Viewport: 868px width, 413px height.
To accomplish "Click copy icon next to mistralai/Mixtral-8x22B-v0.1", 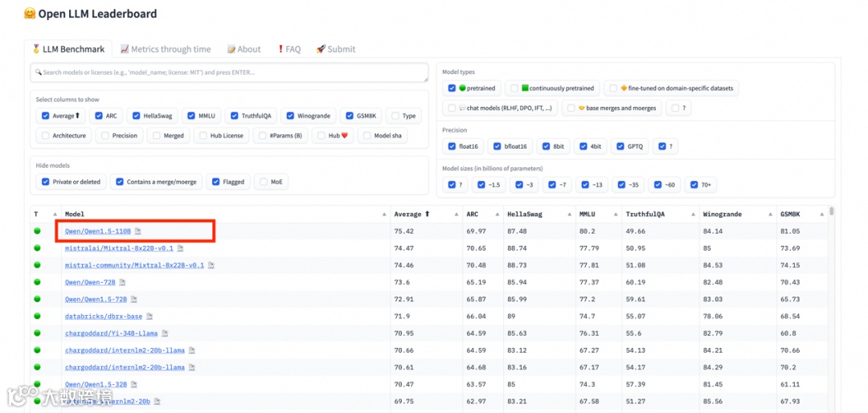I will 180,248.
